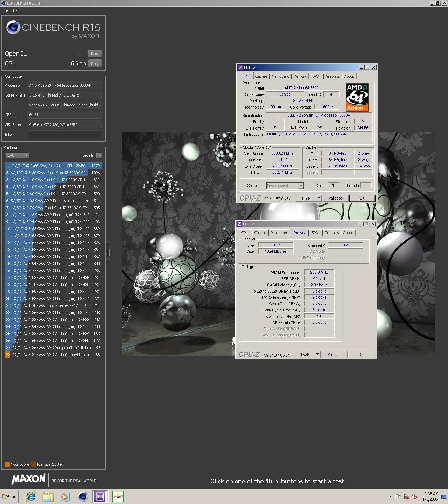Click the MAXON logo at bottom left

pos(29,479)
